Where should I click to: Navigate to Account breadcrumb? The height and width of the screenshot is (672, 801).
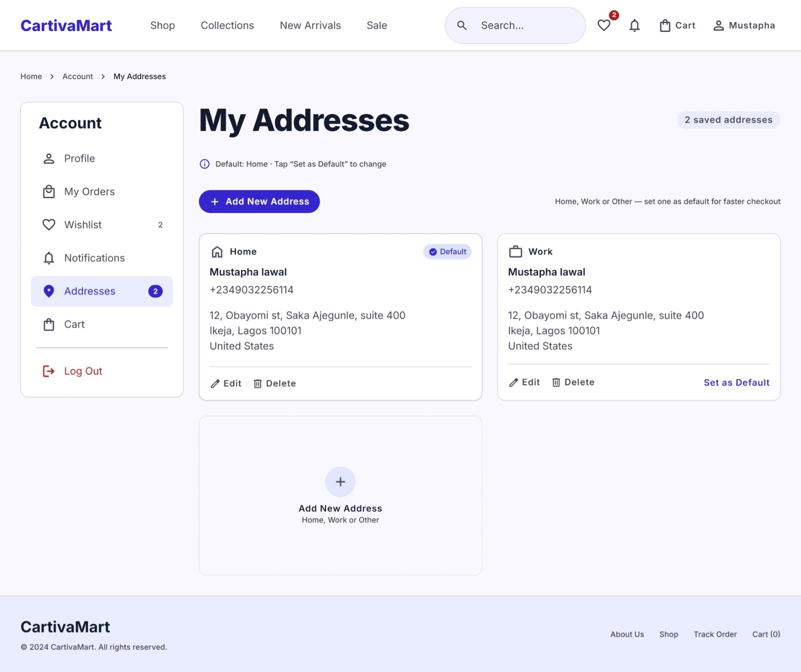point(78,76)
